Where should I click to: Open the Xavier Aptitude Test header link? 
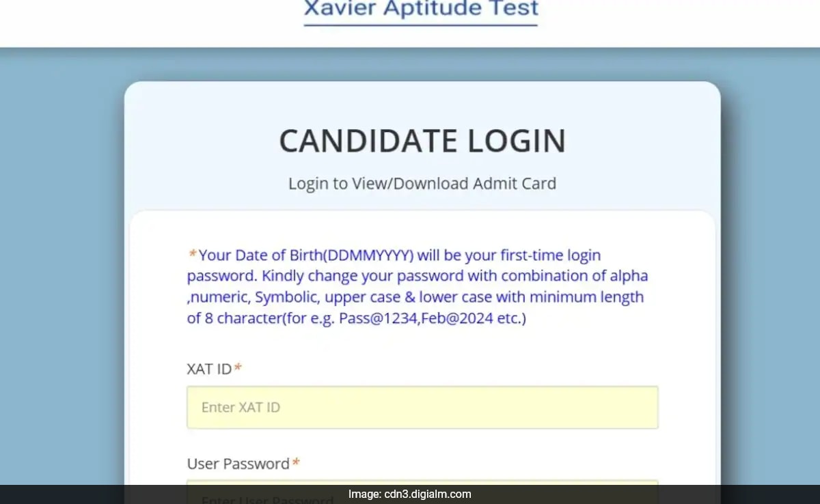click(420, 10)
